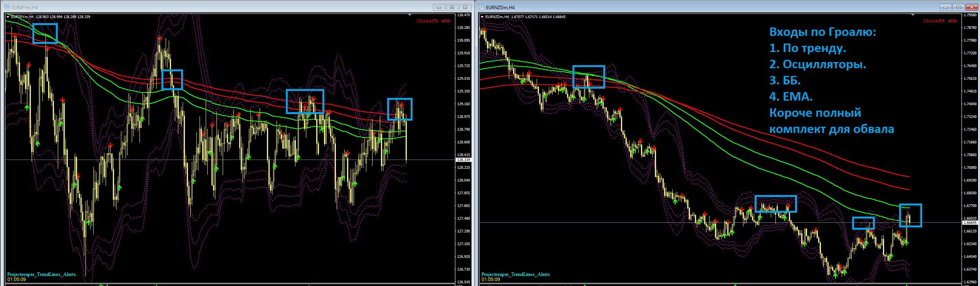This screenshot has height=286, width=980.
Task: Open the EURJPYm,H4 window system icon
Action: click(x=7, y=7)
